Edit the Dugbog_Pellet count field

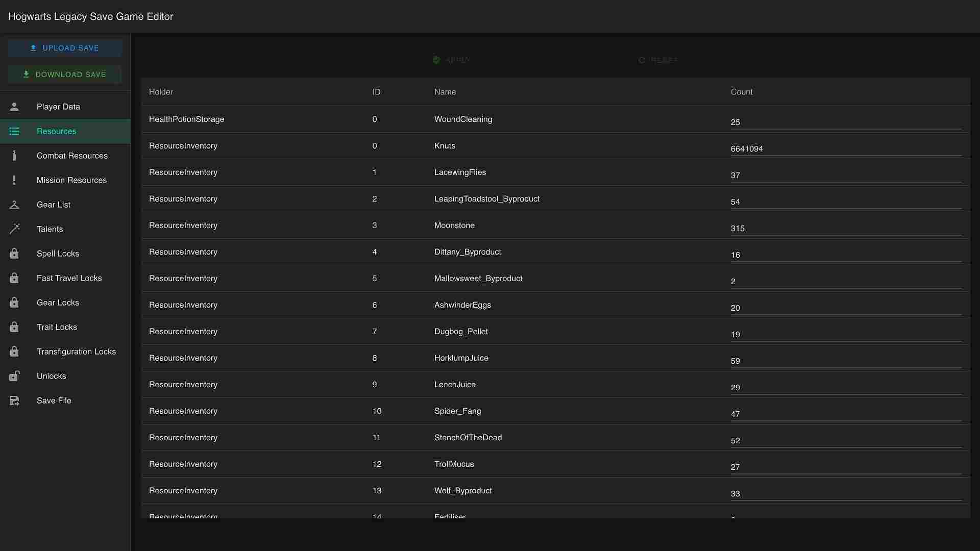click(846, 334)
